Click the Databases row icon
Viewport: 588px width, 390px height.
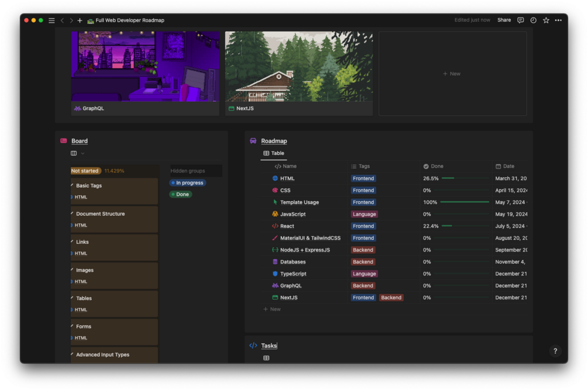point(275,262)
